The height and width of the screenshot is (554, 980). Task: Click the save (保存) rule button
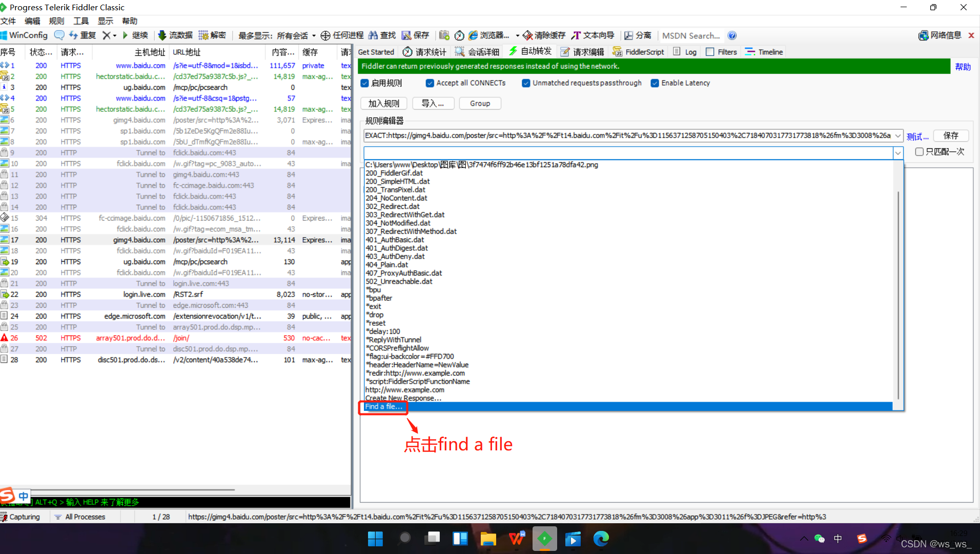[x=951, y=135]
